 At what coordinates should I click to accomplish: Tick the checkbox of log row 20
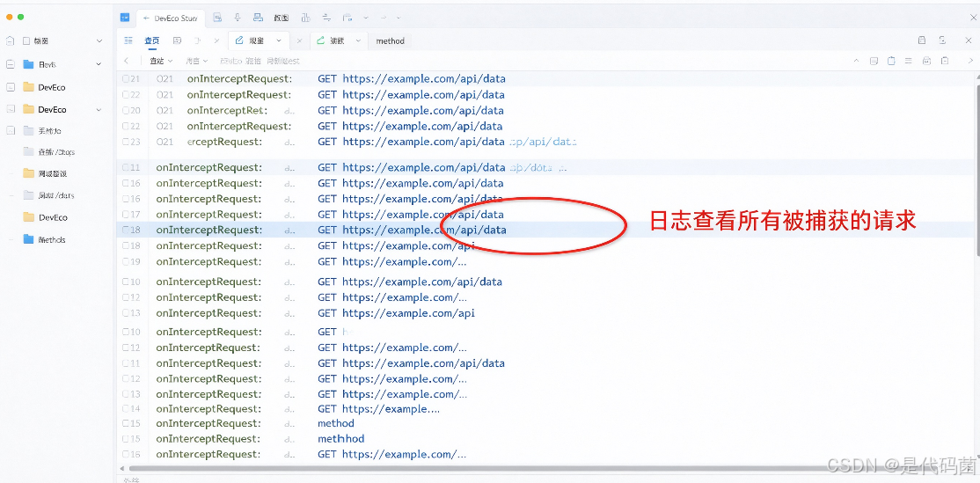click(126, 111)
